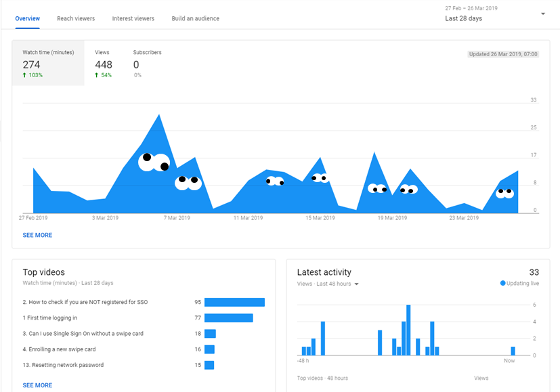The image size is (560, 392).
Task: Click the 77-minute bar in Top videos
Action: point(229,318)
